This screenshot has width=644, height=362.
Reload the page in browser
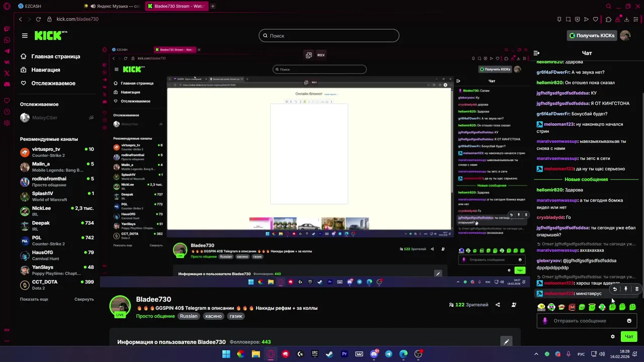click(38, 19)
